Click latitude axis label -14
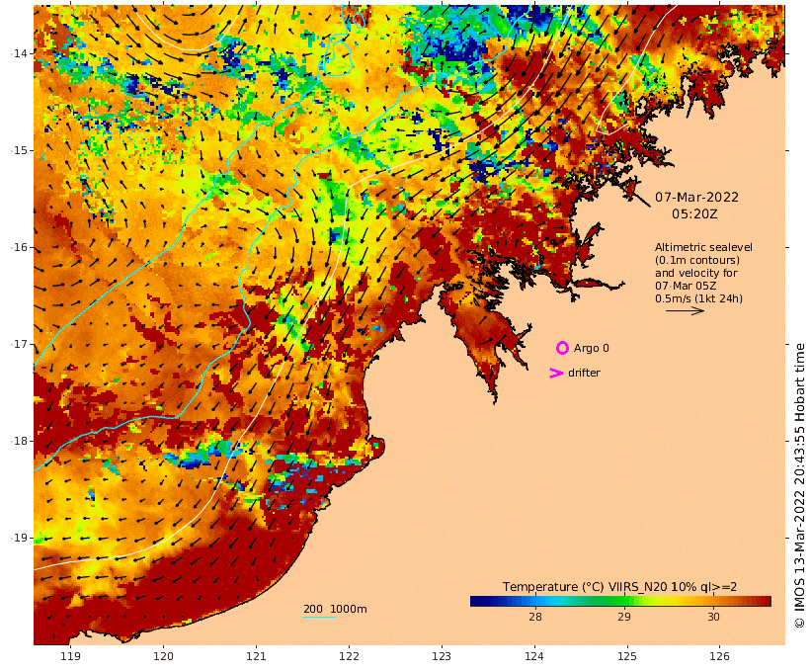Viewport: 810px width, 672px height. click(20, 53)
